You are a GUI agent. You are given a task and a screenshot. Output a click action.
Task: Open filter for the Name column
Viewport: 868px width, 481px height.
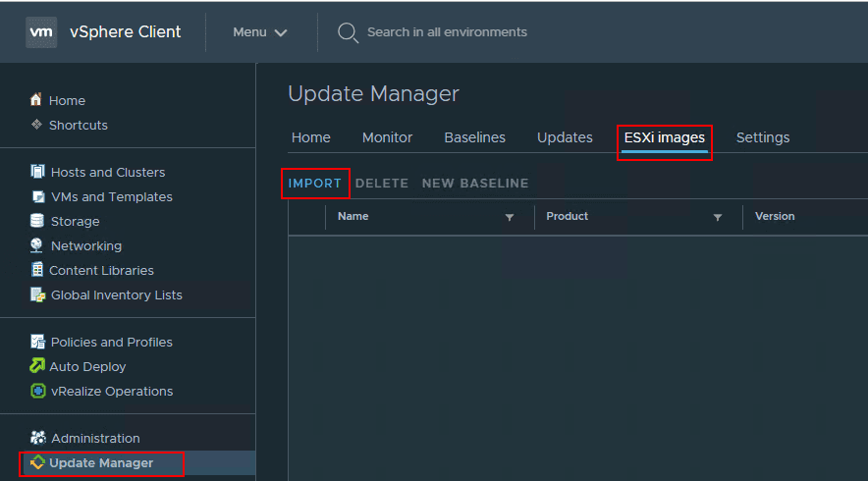click(x=510, y=217)
